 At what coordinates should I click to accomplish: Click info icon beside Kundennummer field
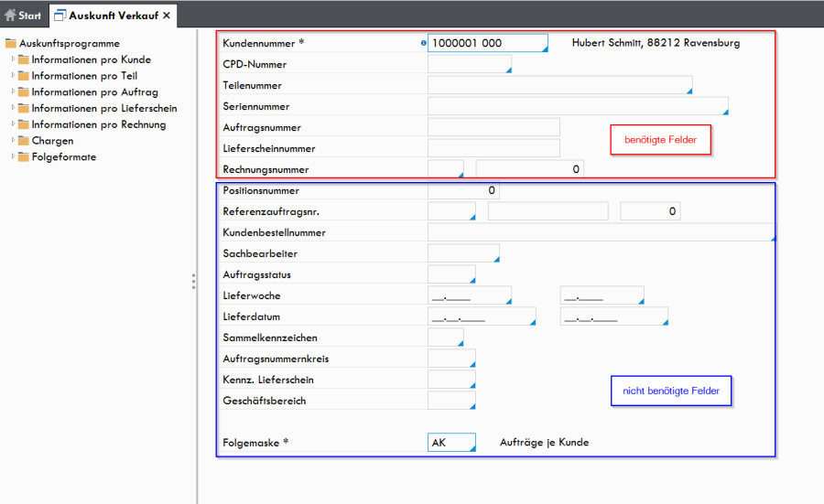tap(424, 43)
